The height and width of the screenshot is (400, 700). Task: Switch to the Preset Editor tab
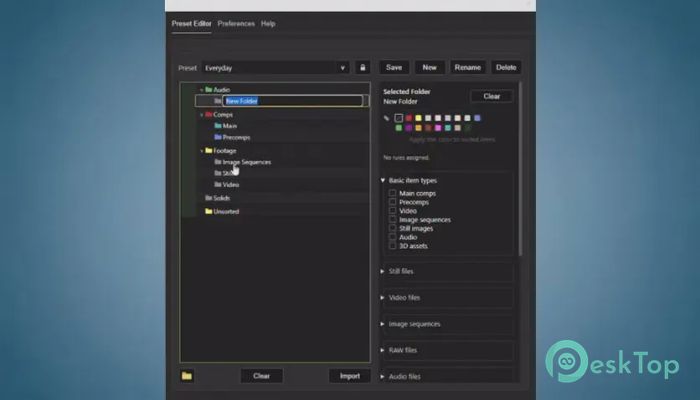click(192, 24)
